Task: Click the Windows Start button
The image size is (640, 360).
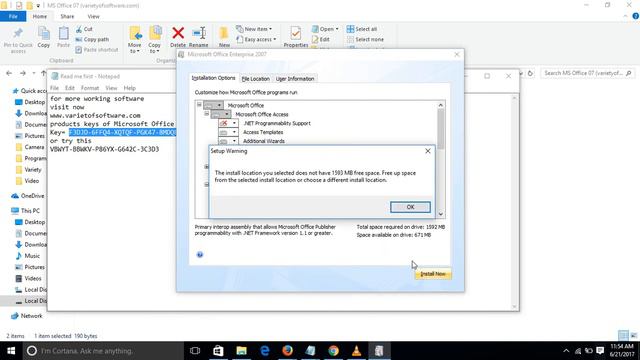Action: [11, 351]
